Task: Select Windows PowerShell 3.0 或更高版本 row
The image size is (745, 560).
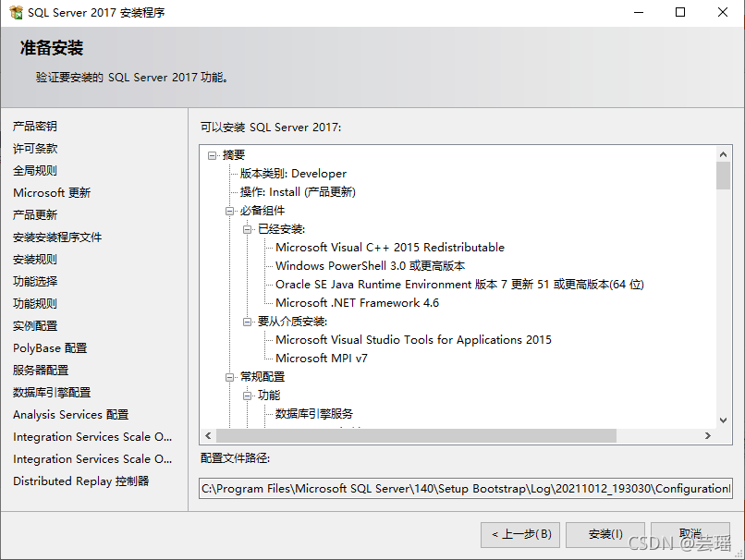Action: (x=370, y=266)
